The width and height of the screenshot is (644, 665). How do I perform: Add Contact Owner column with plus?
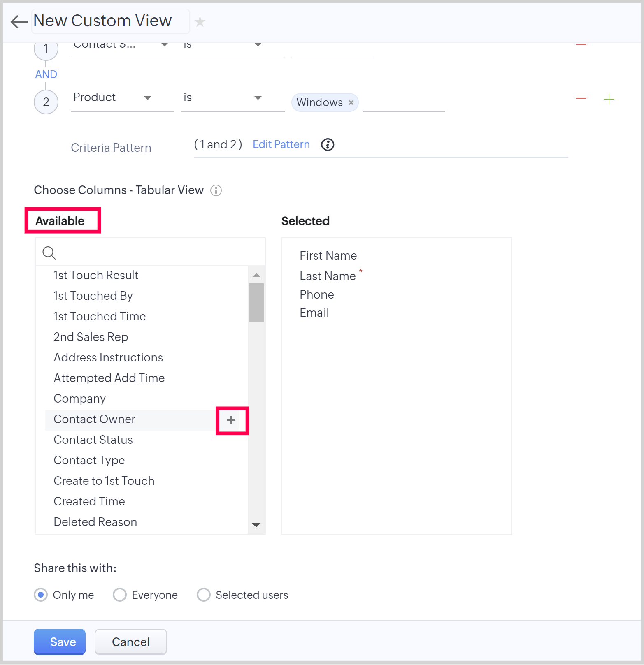(232, 420)
